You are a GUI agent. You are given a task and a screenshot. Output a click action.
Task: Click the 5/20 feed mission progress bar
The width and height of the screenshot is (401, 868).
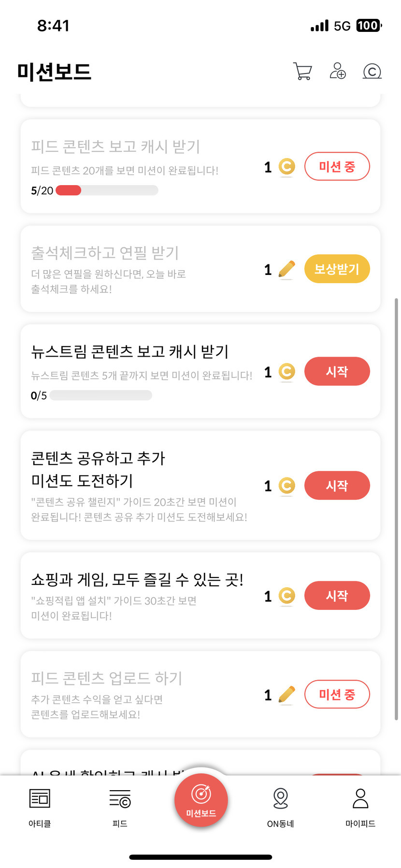pos(107,190)
